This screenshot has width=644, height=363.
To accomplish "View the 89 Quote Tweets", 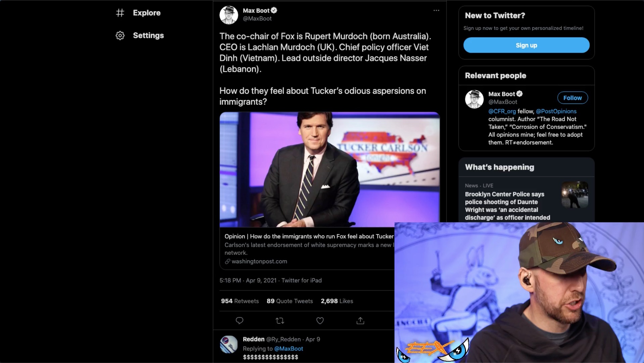I will coord(289,301).
